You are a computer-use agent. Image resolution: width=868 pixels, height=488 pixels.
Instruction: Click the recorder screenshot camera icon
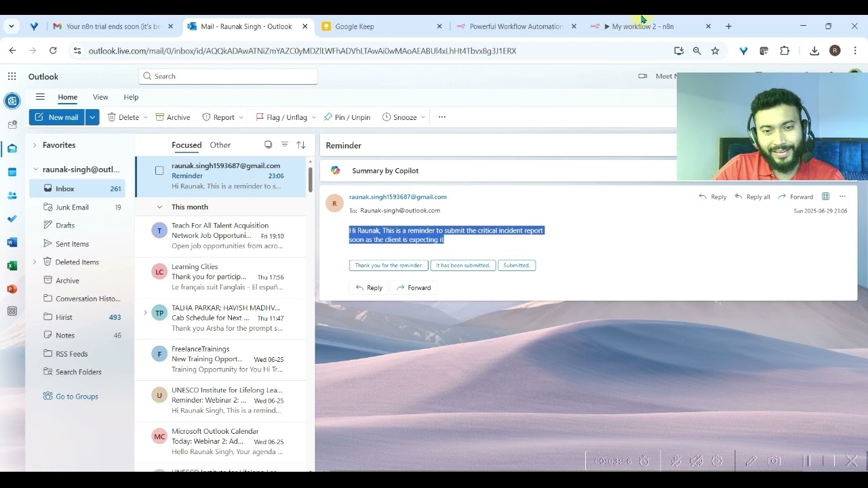point(774,461)
